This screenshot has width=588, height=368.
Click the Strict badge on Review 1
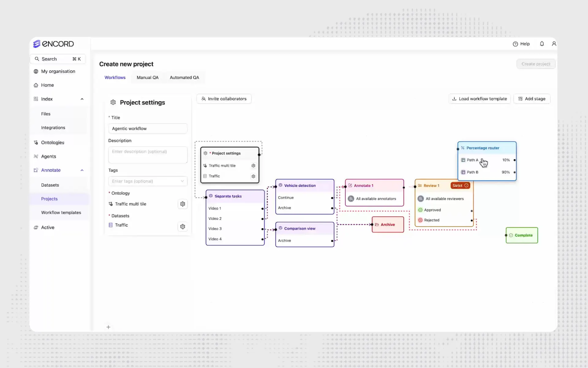(x=460, y=186)
